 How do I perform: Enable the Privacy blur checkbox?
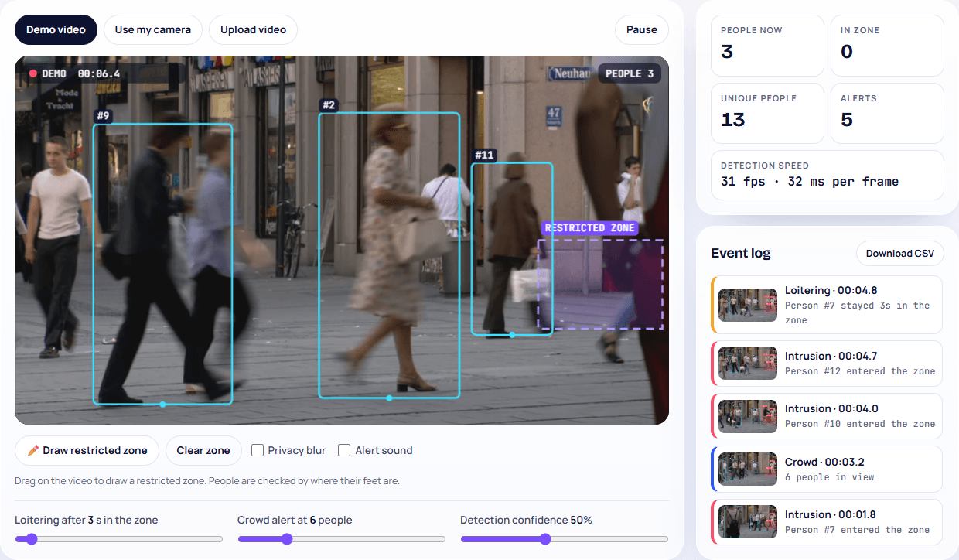point(258,450)
